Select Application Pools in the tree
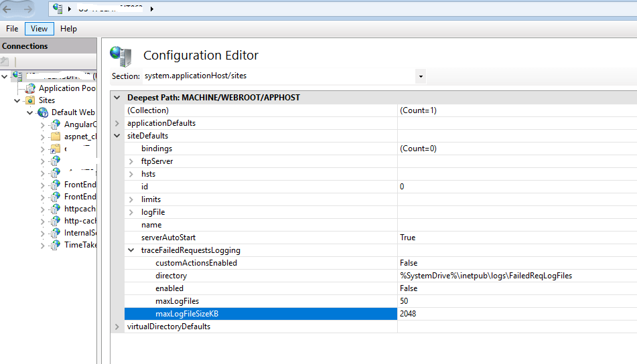This screenshot has height=364, width=637. pyautogui.click(x=67, y=88)
